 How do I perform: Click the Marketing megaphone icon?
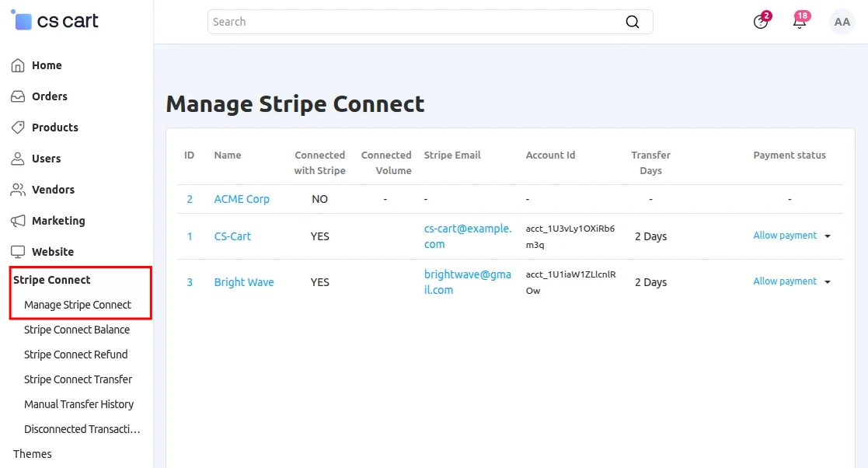(x=18, y=221)
